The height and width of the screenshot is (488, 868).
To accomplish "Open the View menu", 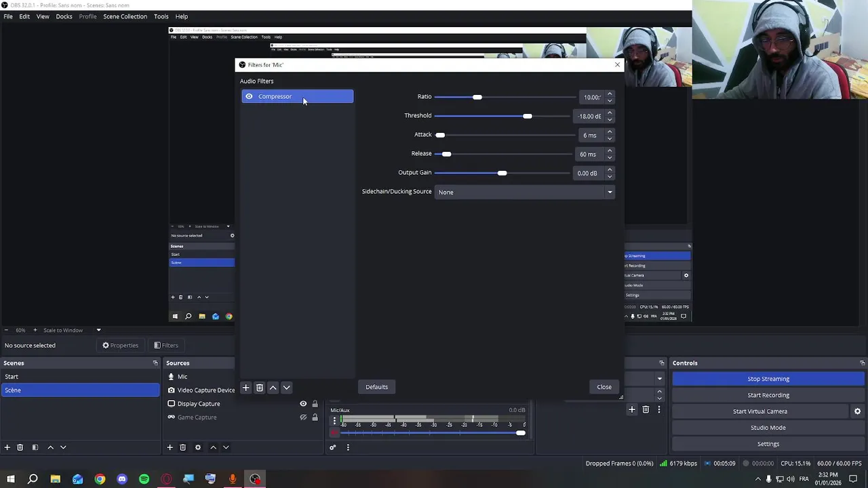I will point(43,16).
